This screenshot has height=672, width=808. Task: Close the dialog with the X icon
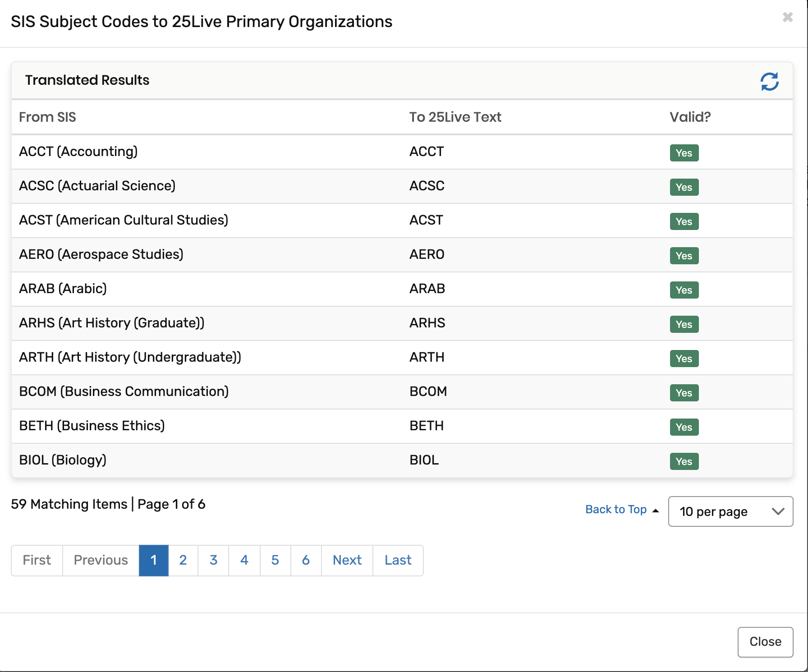[787, 17]
